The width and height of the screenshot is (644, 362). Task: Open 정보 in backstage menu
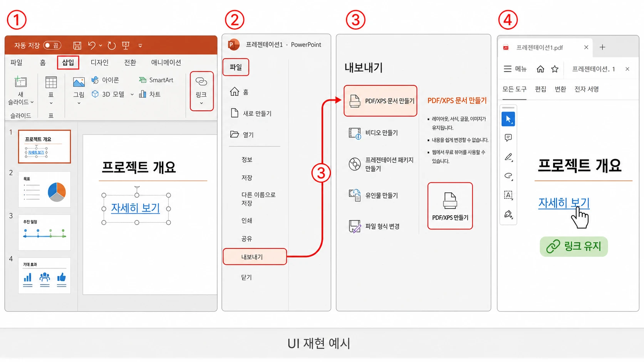247,160
